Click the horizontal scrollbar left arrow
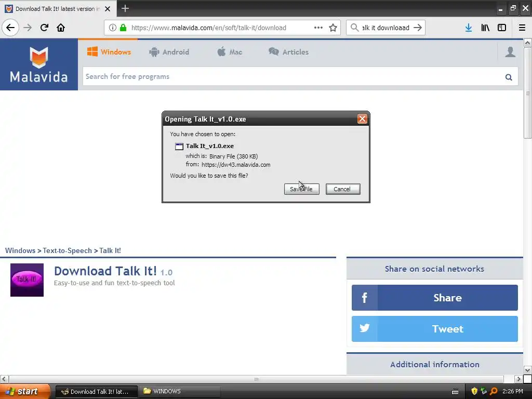The height and width of the screenshot is (399, 532). [x=4, y=379]
